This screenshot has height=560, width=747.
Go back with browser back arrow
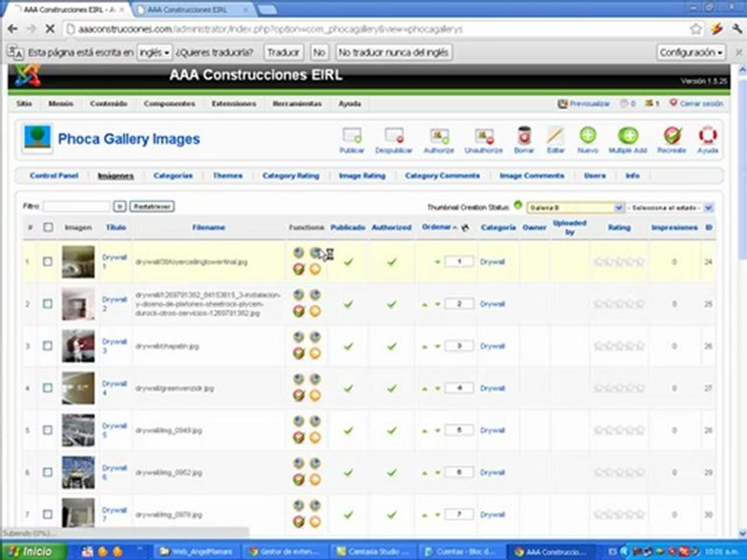[13, 29]
